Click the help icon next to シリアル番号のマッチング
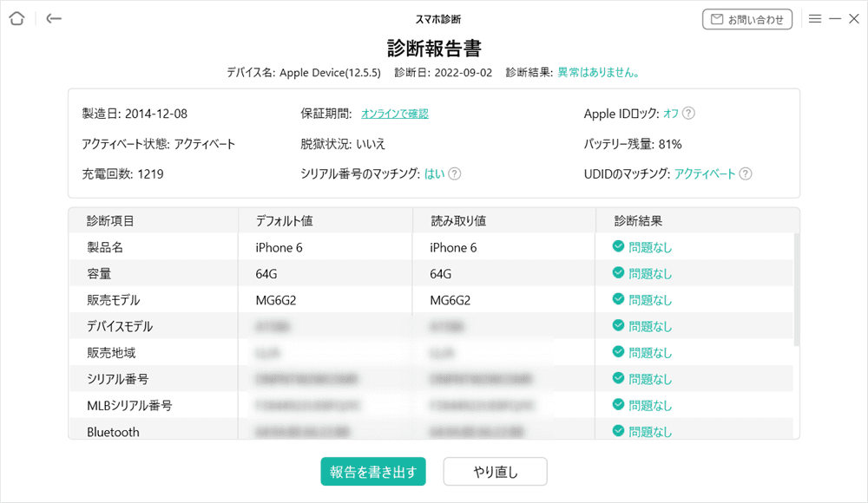868x503 pixels. (455, 173)
